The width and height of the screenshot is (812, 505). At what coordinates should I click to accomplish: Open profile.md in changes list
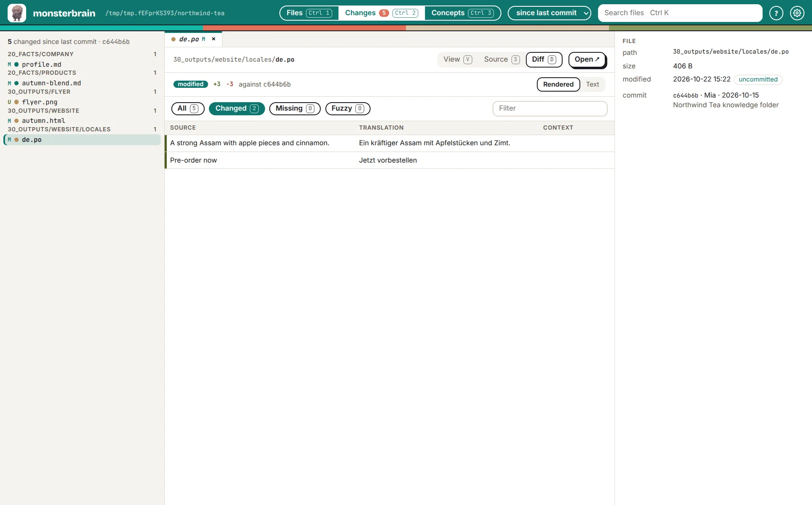[x=82, y=65]
